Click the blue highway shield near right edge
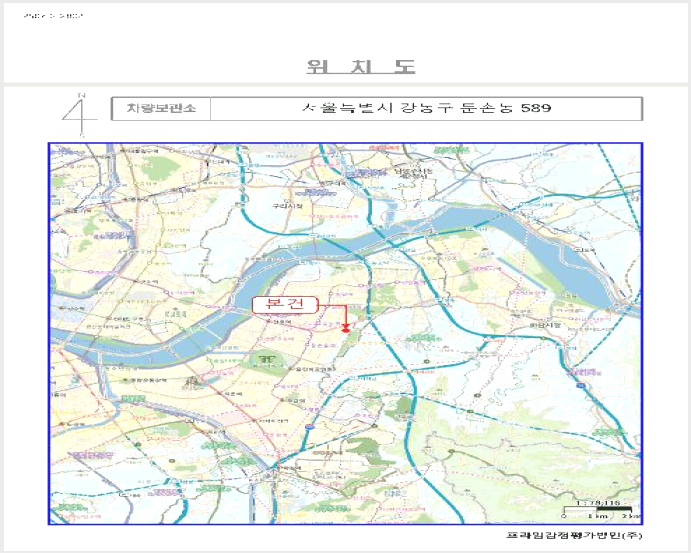 tap(581, 386)
